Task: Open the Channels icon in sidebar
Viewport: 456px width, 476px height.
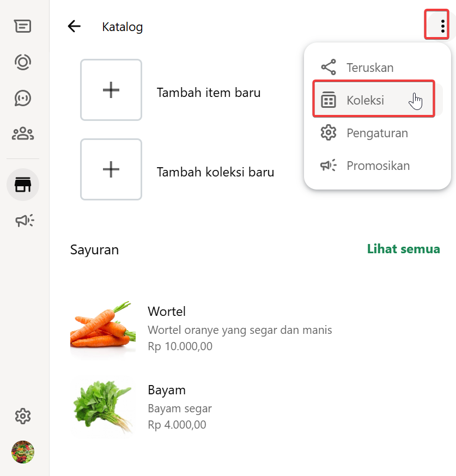Action: tap(23, 98)
